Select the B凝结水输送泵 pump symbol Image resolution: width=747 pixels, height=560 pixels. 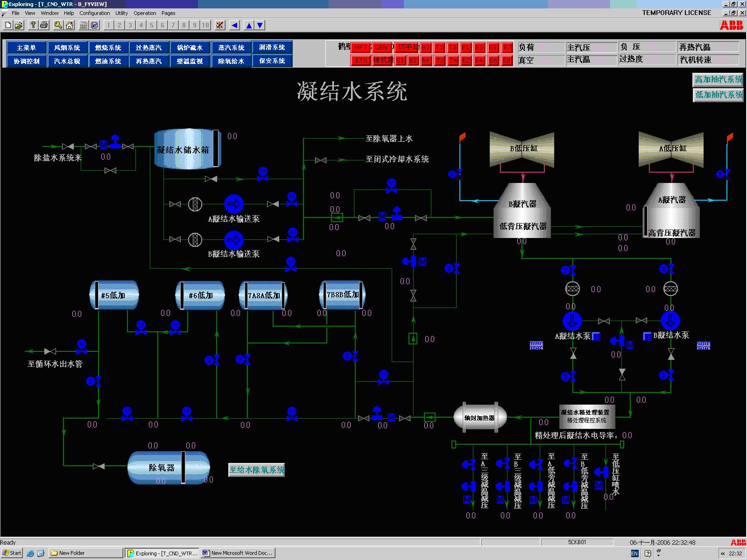(x=234, y=240)
